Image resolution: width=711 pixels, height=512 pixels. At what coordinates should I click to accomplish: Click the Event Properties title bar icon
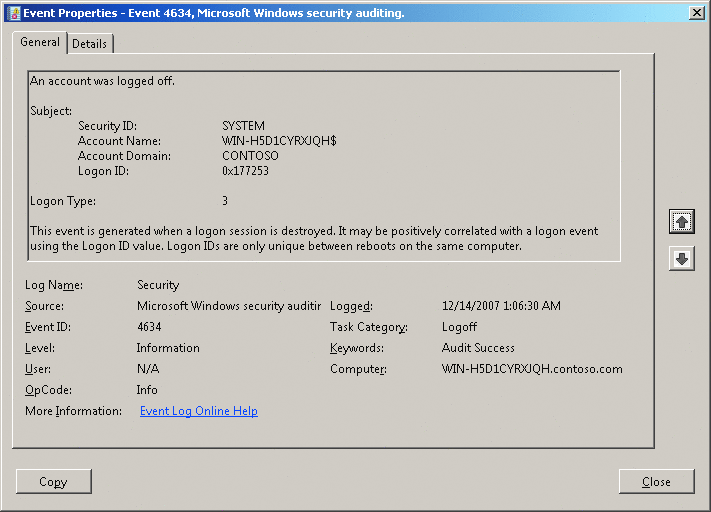coord(12,12)
